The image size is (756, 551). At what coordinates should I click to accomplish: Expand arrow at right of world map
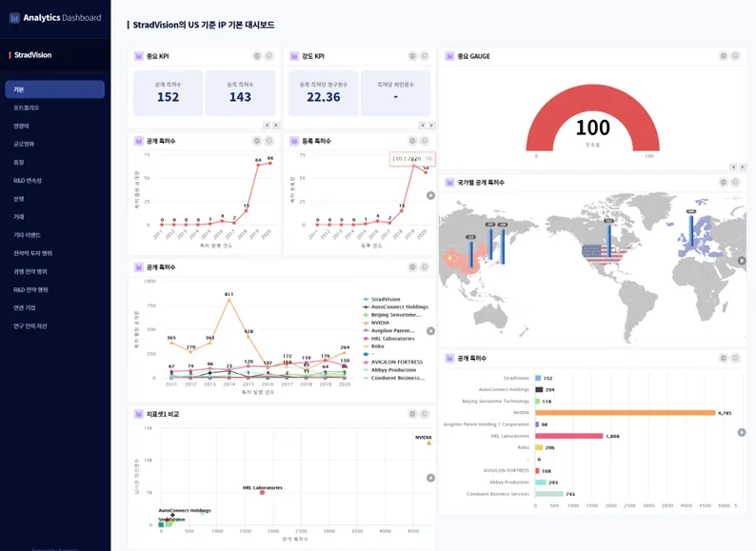click(742, 261)
